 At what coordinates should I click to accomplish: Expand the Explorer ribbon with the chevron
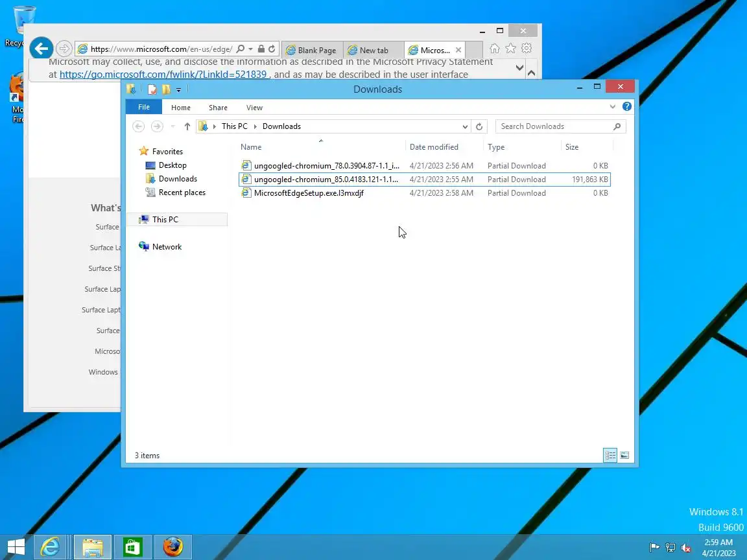[613, 107]
